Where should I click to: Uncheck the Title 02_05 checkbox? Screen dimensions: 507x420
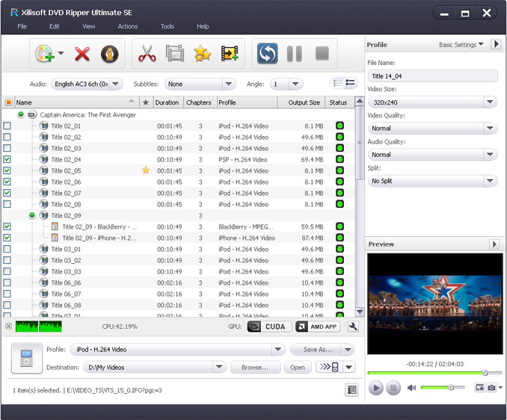pos(7,170)
